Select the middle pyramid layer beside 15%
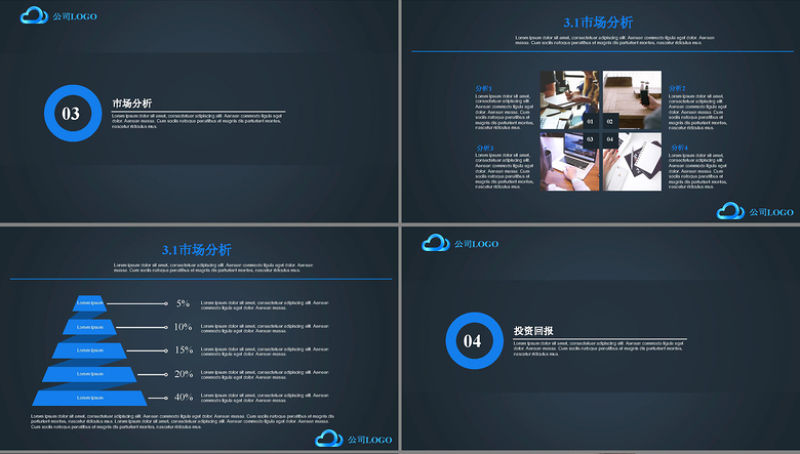This screenshot has height=454, width=800. tap(91, 350)
